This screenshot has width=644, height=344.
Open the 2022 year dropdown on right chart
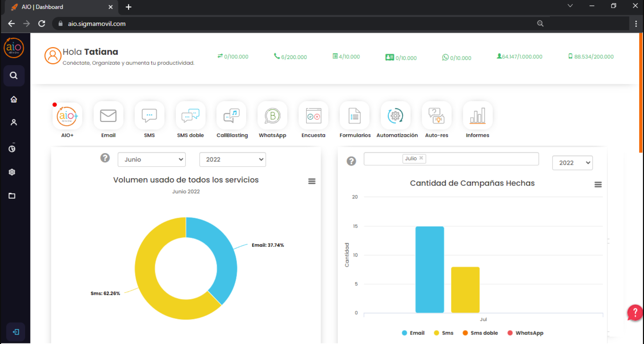[572, 163]
